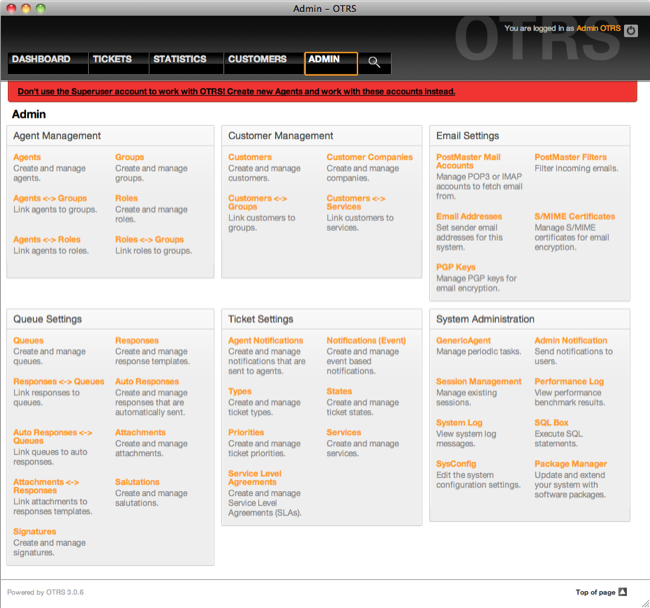Open Agent Notifications link

[265, 340]
